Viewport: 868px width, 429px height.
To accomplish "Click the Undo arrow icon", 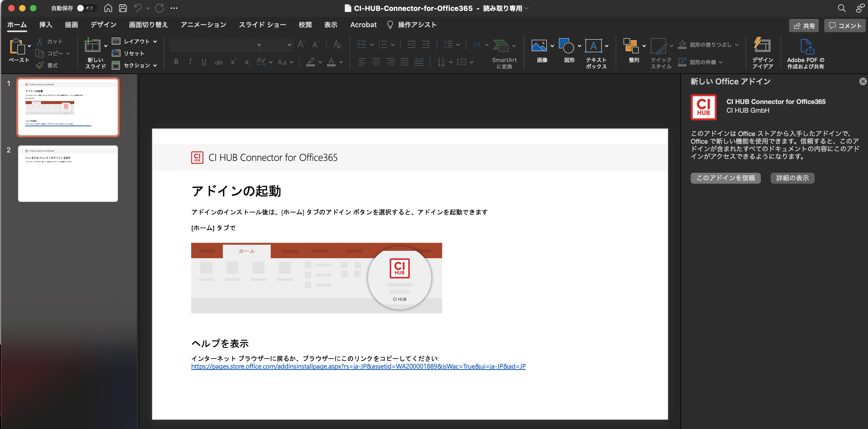I will coord(138,8).
